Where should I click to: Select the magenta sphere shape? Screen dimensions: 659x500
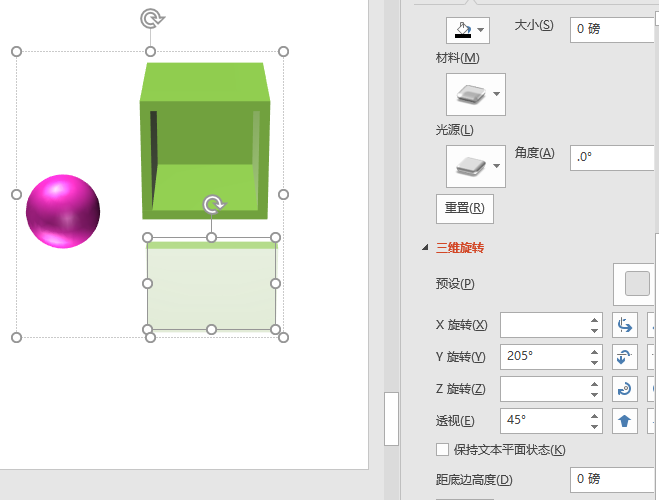(63, 211)
